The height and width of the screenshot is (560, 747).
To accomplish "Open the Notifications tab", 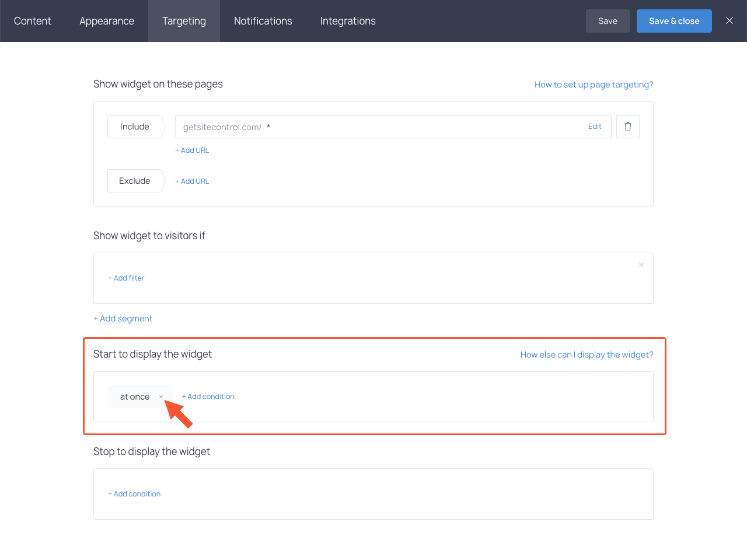I will point(263,20).
